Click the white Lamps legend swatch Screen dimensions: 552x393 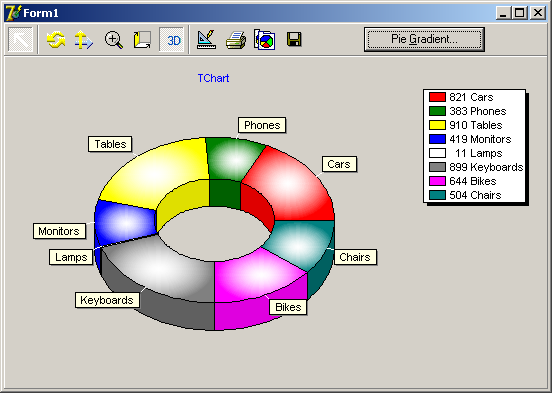pyautogui.click(x=437, y=153)
